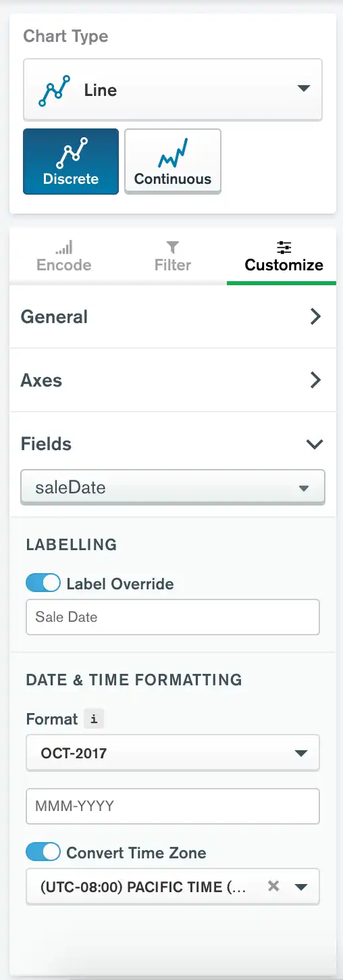The height and width of the screenshot is (980, 343).
Task: Click the line chart icon in Chart Type
Action: coord(55,91)
